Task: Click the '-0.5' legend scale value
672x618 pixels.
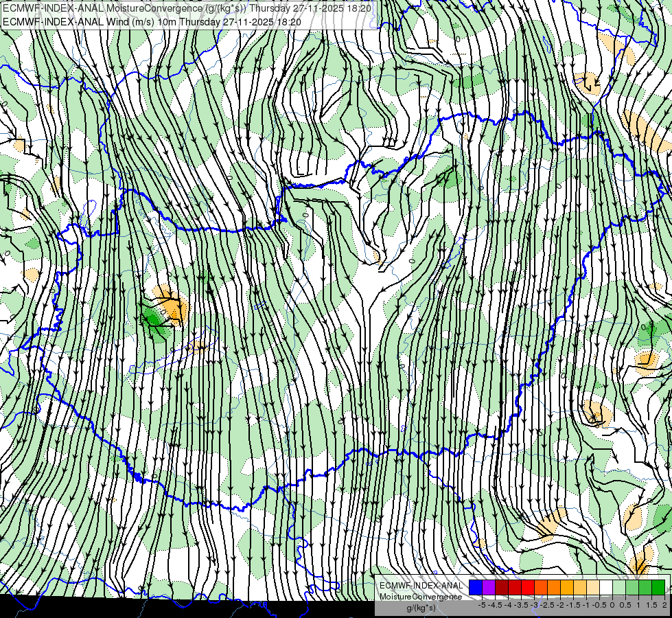Action: pyautogui.click(x=599, y=605)
